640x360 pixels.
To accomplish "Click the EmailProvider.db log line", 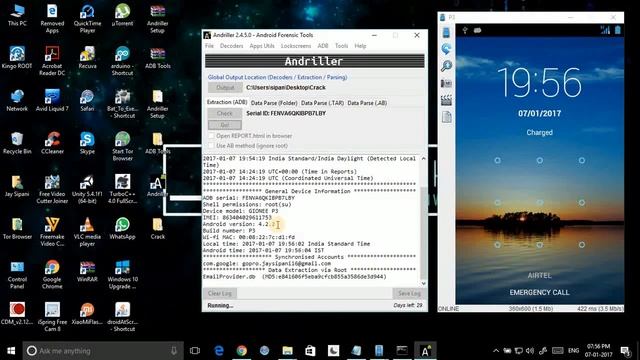I will coord(294,277).
